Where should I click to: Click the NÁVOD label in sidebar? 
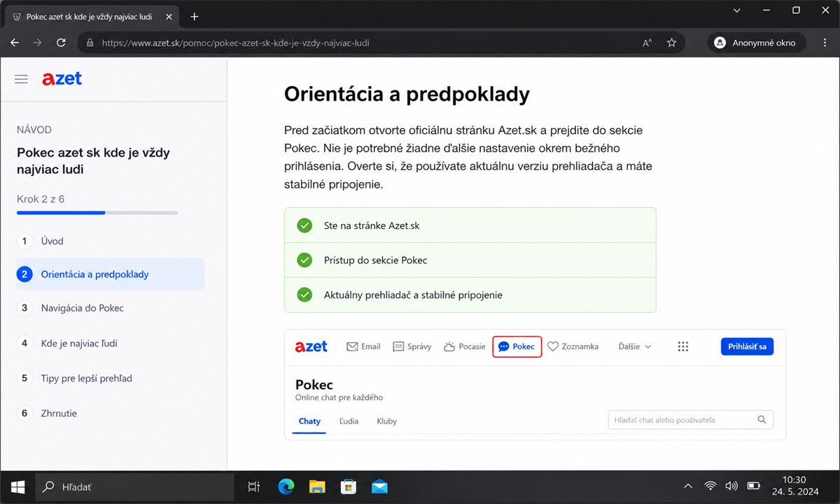tap(34, 130)
